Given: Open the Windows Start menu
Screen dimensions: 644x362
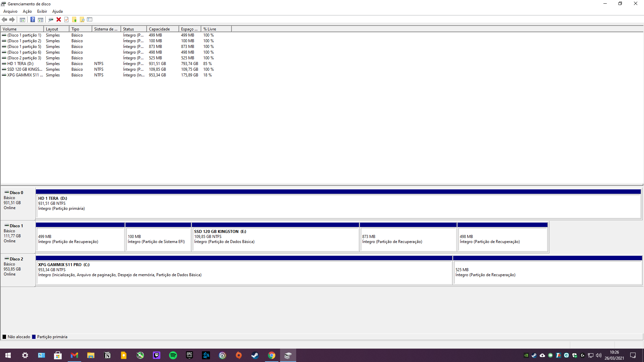Looking at the screenshot, I should tap(8, 355).
